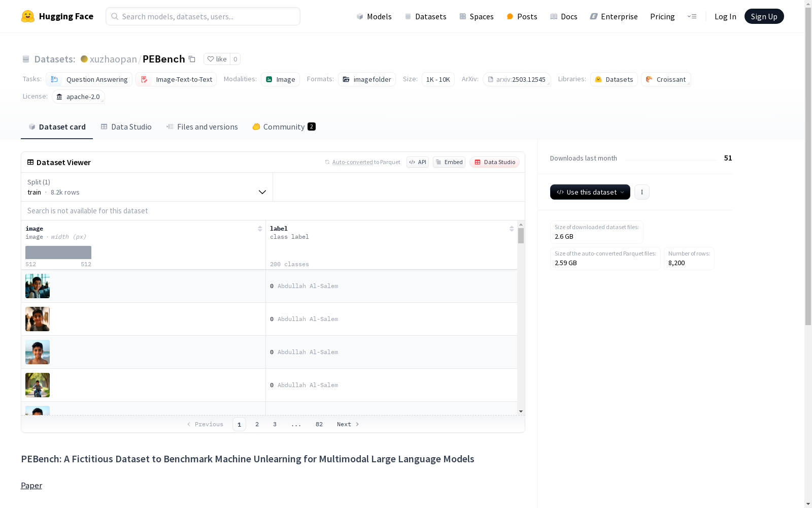The height and width of the screenshot is (508, 812).
Task: Open the Paper link
Action: tap(31, 485)
